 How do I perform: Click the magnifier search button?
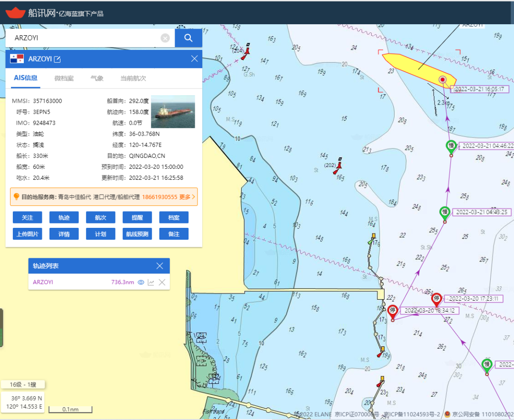(x=188, y=38)
